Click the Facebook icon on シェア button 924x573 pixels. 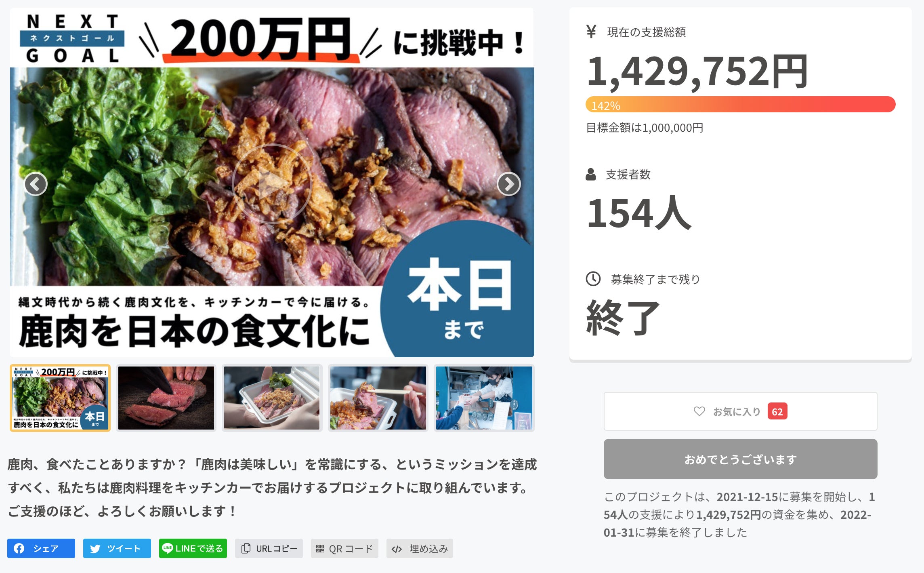[19, 548]
